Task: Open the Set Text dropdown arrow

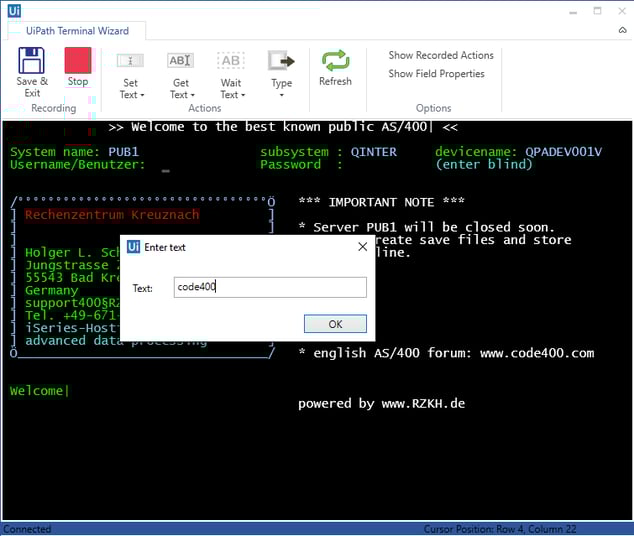Action: (142, 95)
